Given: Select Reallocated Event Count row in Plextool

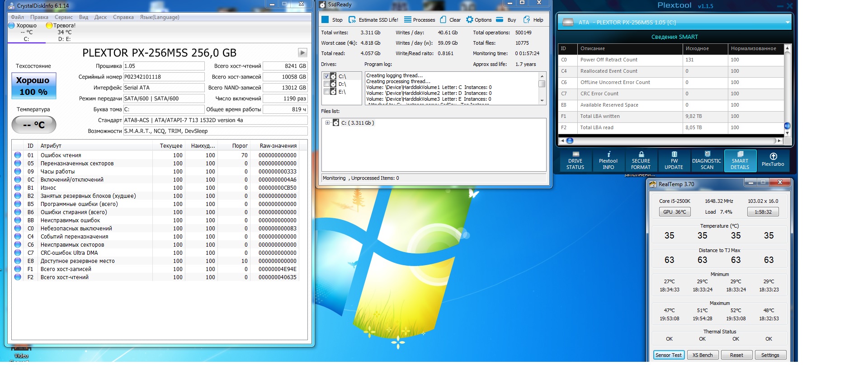Looking at the screenshot, I should (671, 71).
